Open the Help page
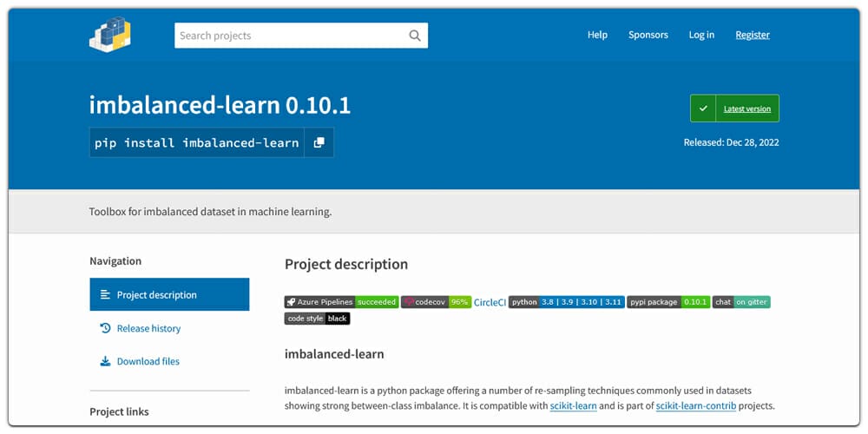Screen dimensions: 868x434 tap(597, 35)
